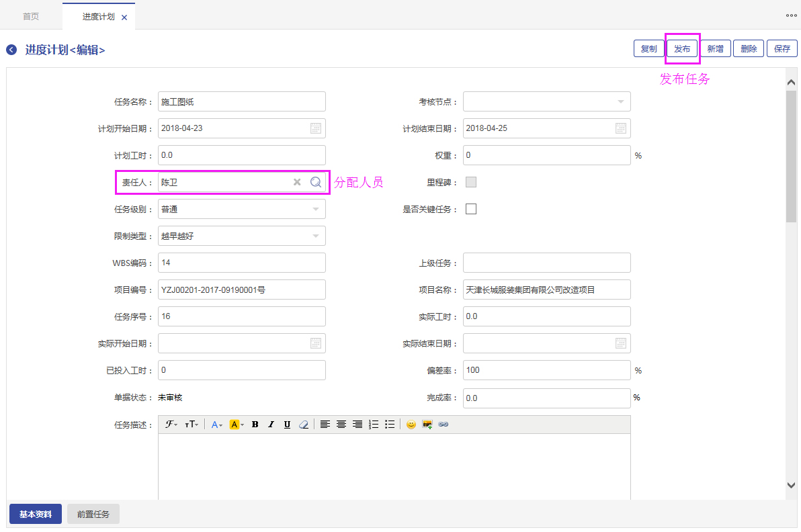
Task: Clear the 责任人 field with X icon
Action: pyautogui.click(x=297, y=182)
